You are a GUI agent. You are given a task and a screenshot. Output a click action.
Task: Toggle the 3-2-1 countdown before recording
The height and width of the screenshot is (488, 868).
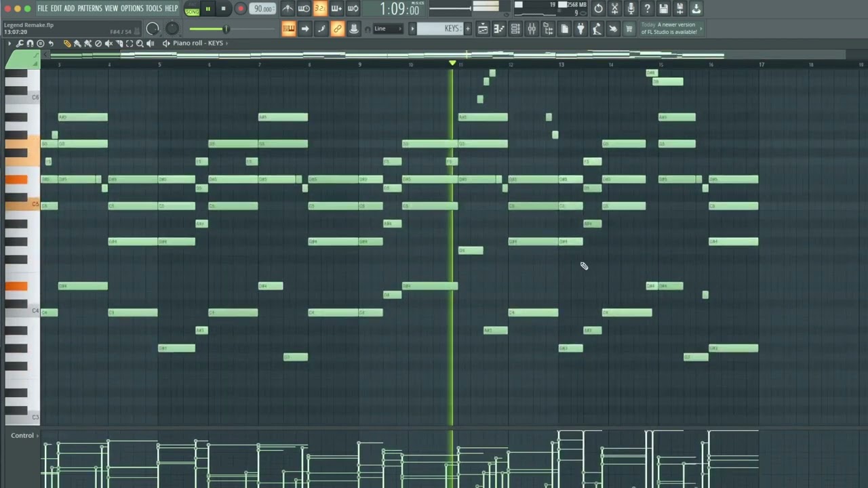pyautogui.click(x=320, y=9)
